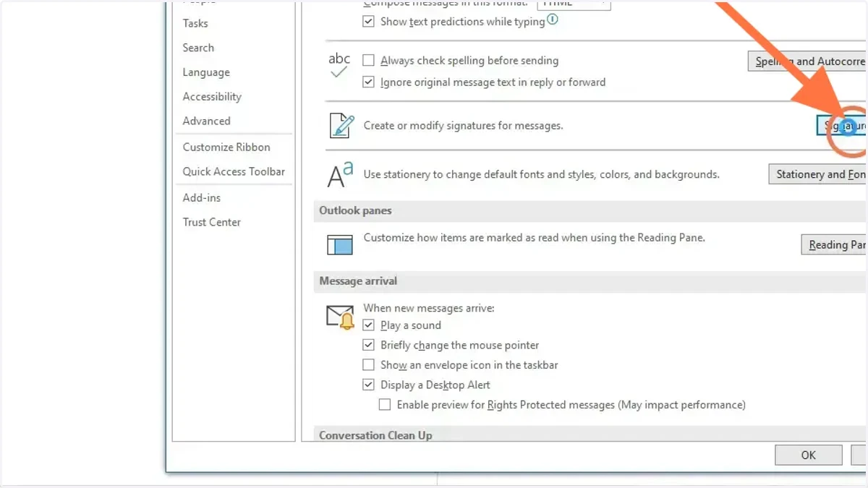868x488 pixels.
Task: Enable Show an envelope icon in taskbar
Action: coord(368,365)
